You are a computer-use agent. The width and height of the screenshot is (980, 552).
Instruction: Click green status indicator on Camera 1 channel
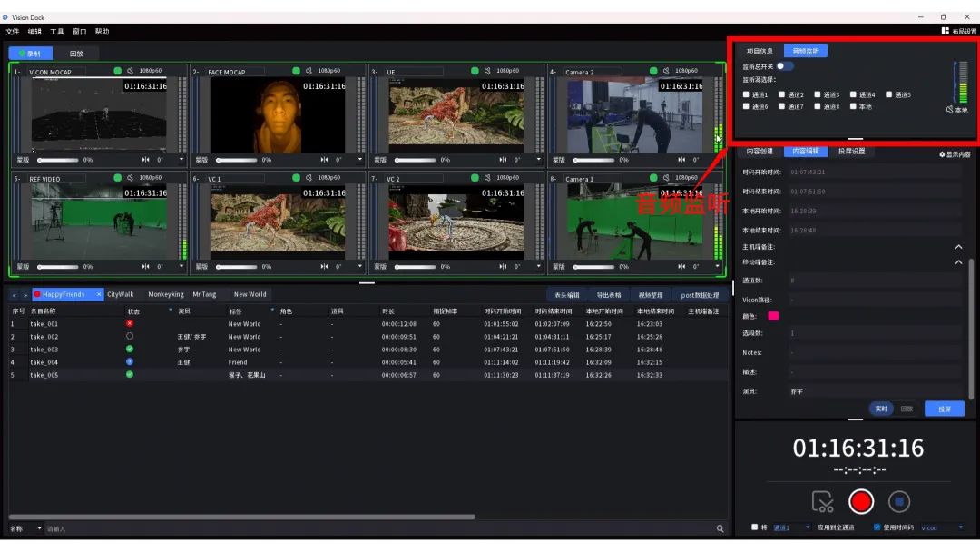(x=653, y=178)
